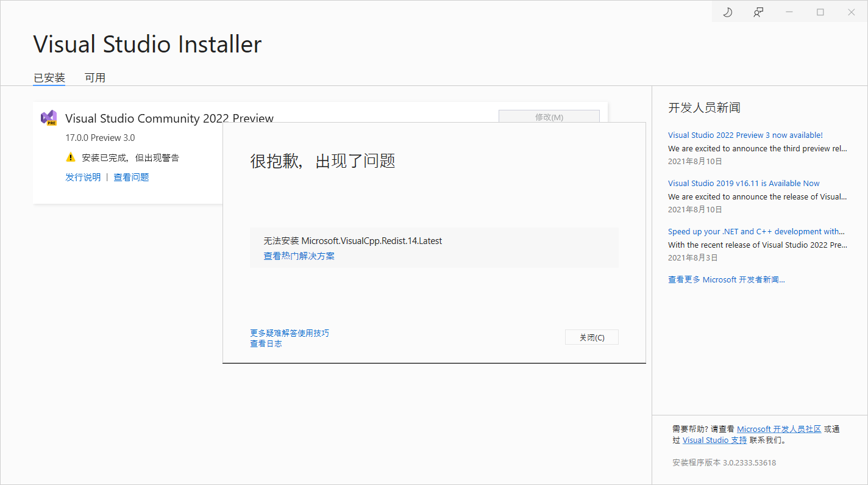Open the 查看问题 link
Screen dimensions: 868x485
click(131, 177)
